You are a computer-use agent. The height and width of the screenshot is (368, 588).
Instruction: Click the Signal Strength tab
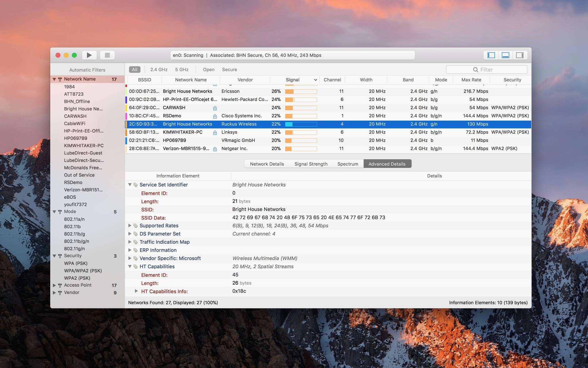point(311,164)
